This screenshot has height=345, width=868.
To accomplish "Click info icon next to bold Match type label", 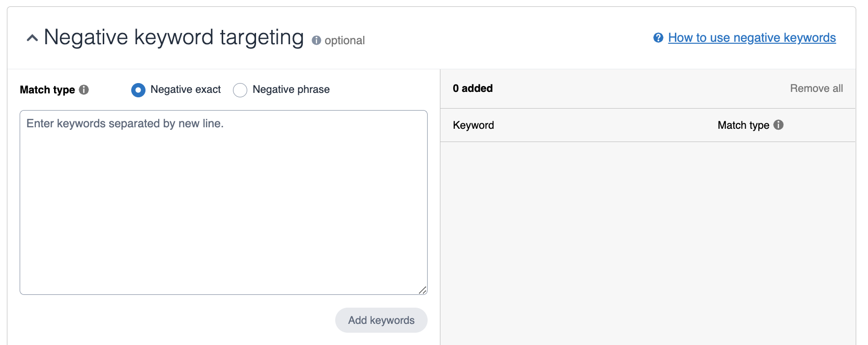I will (84, 89).
